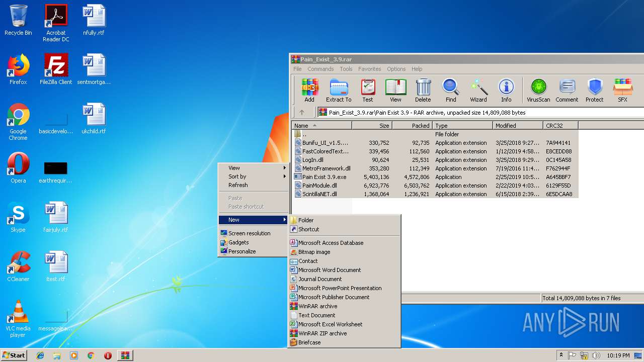Expand the Sort by submenu
Screen dimensions: 644x362
click(x=253, y=176)
